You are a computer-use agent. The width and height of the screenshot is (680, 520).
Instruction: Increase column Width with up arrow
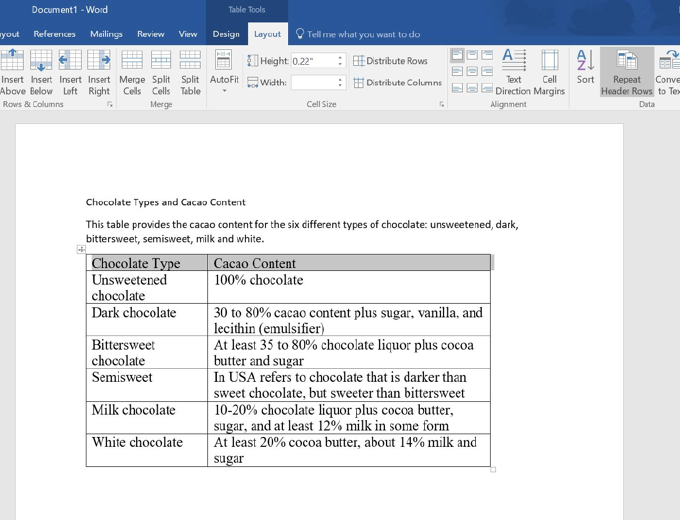(x=340, y=79)
